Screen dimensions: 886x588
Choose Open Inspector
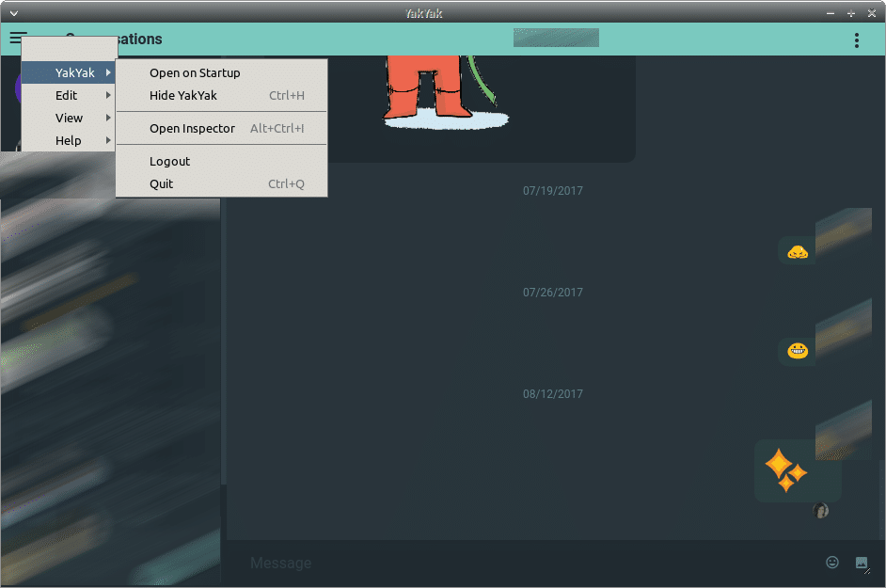(222, 128)
